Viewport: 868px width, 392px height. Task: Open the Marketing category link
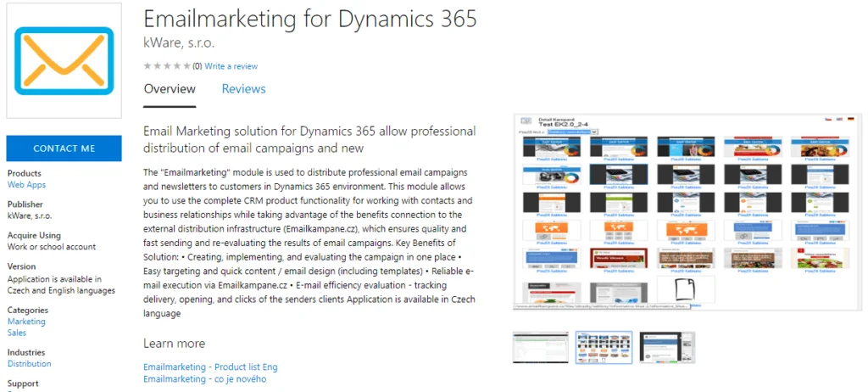click(x=26, y=322)
